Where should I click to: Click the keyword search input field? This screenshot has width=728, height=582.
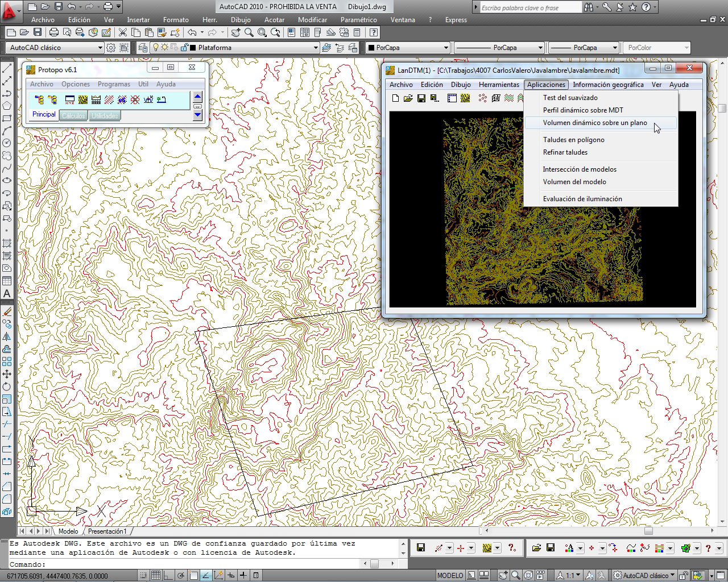(530, 8)
